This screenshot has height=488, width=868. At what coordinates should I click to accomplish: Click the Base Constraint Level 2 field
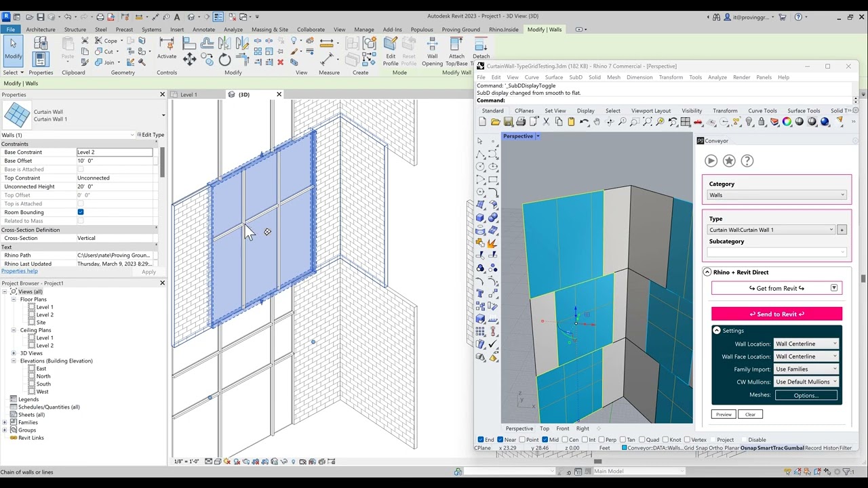point(115,152)
